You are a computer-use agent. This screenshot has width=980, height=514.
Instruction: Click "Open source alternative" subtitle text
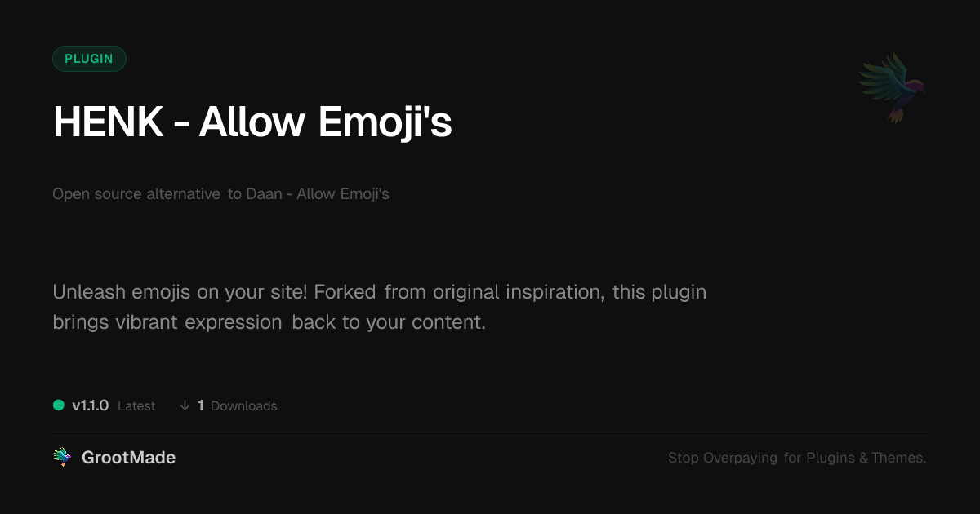pyautogui.click(x=136, y=194)
